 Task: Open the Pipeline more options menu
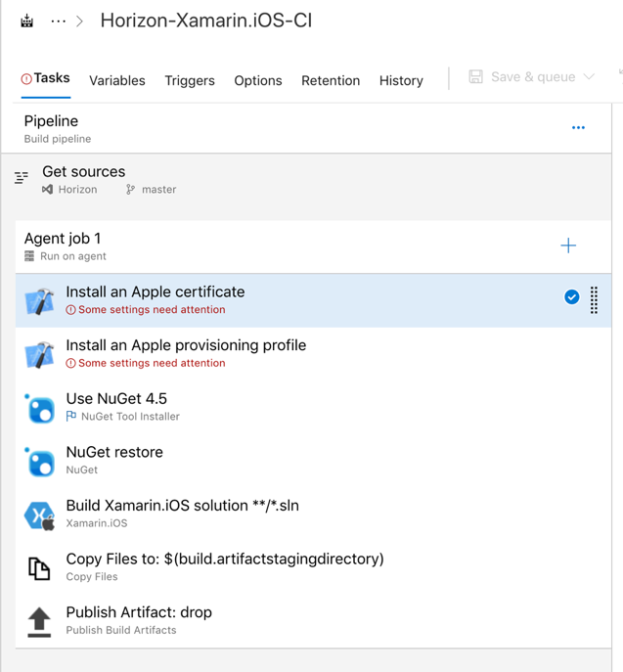[x=578, y=128]
